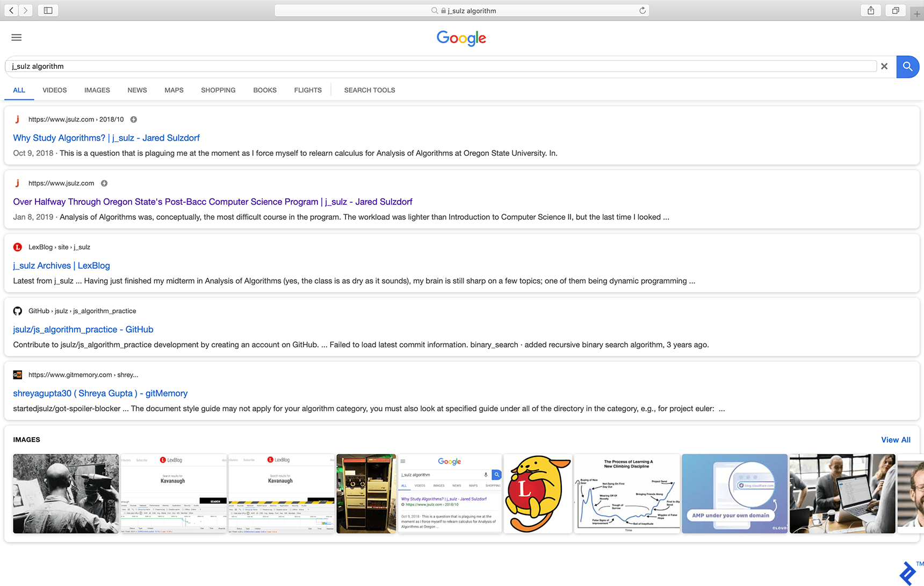Click info icon beside second jsulz.com result

[x=104, y=183]
